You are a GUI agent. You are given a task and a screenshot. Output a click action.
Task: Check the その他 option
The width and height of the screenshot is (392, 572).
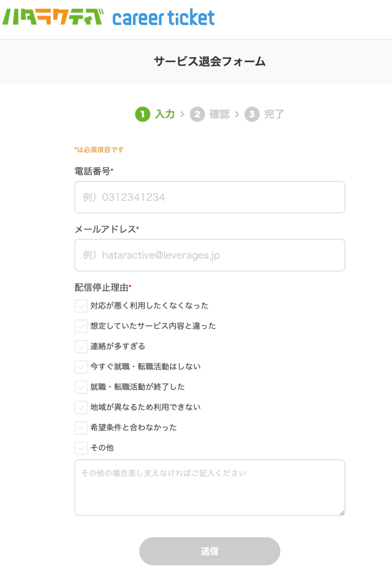[x=82, y=448]
